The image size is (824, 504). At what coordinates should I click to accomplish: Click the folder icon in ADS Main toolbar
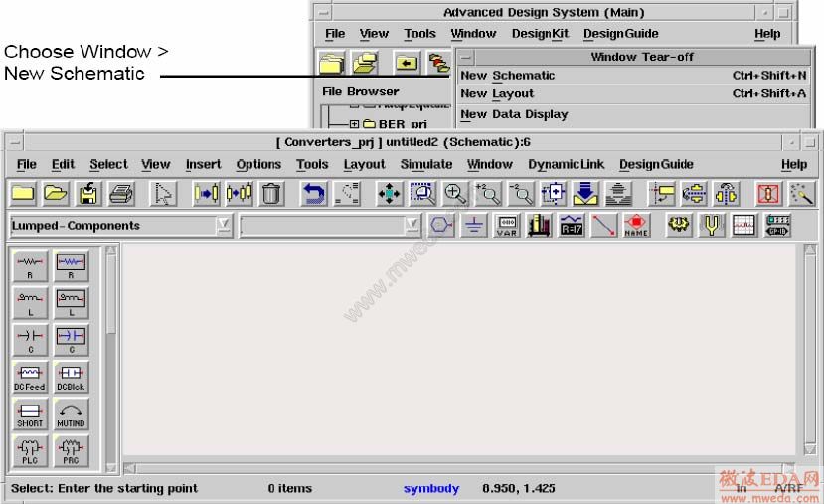point(332,63)
